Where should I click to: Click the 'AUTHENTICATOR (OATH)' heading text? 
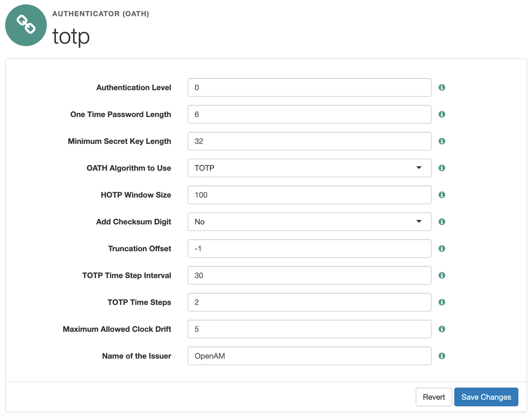tap(100, 14)
